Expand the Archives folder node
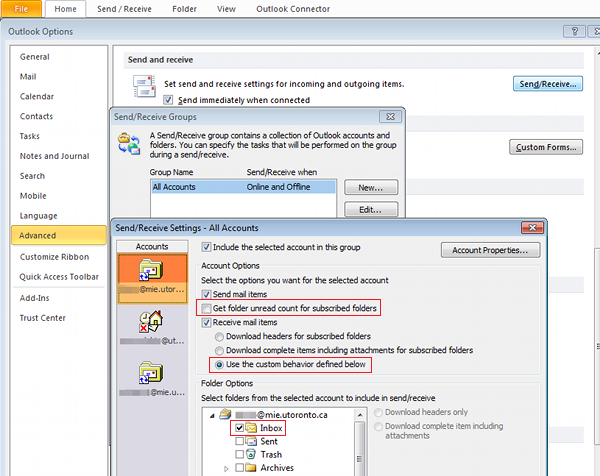600x476 pixels. point(226,468)
